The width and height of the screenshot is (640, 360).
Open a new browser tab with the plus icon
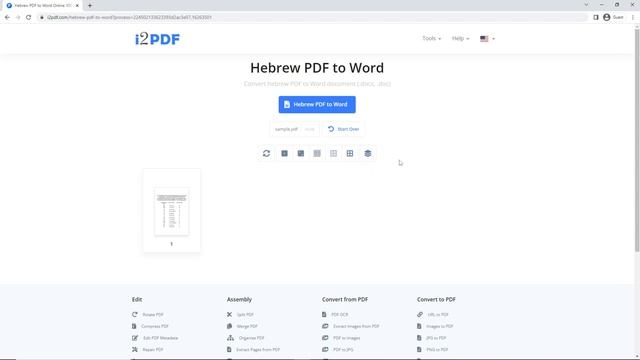pyautogui.click(x=90, y=5)
